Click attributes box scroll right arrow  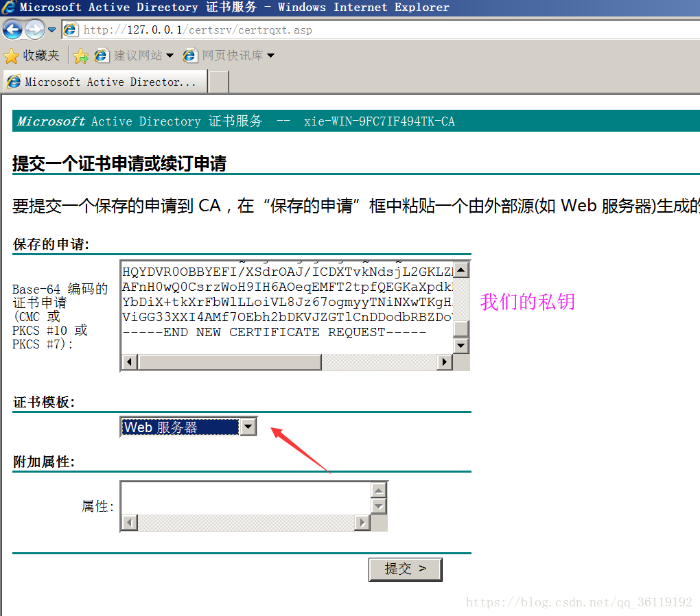(362, 522)
